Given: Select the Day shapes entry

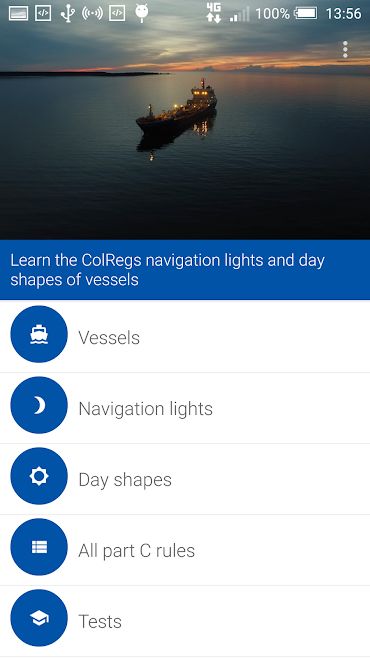Looking at the screenshot, I should (185, 479).
